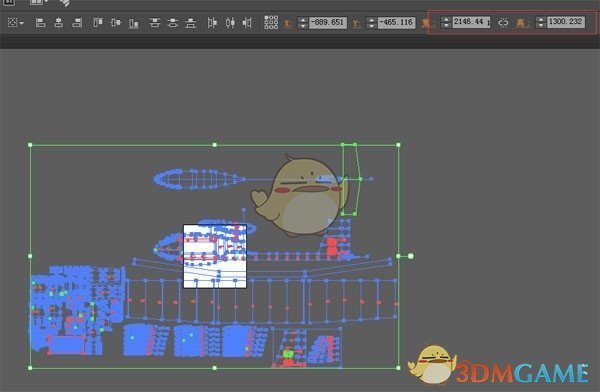Screen dimensions: 600x392
Task: Click the X label to open Transform panel
Action: (x=288, y=23)
